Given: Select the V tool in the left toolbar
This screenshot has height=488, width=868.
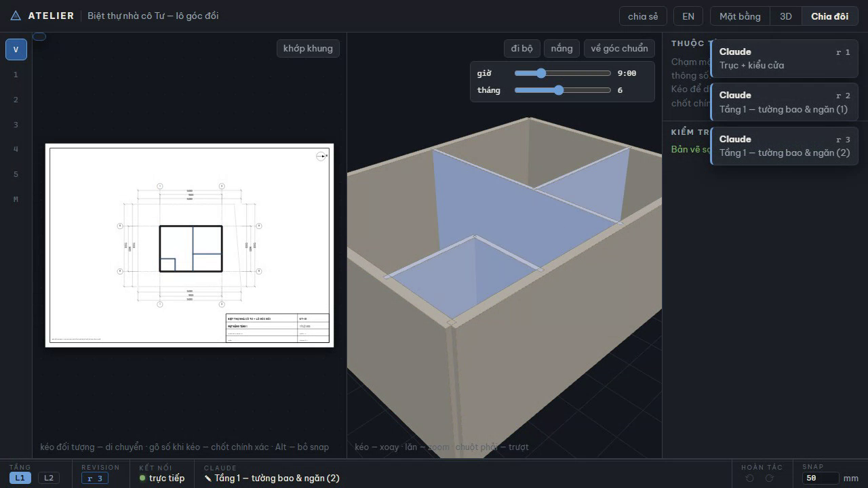Looking at the screenshot, I should point(16,49).
